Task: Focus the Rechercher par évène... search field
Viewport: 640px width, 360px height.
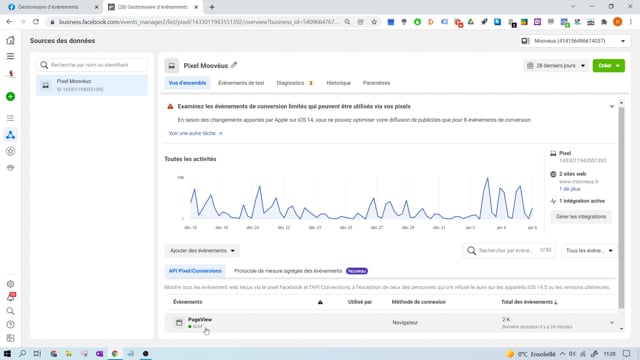Action: click(509, 251)
